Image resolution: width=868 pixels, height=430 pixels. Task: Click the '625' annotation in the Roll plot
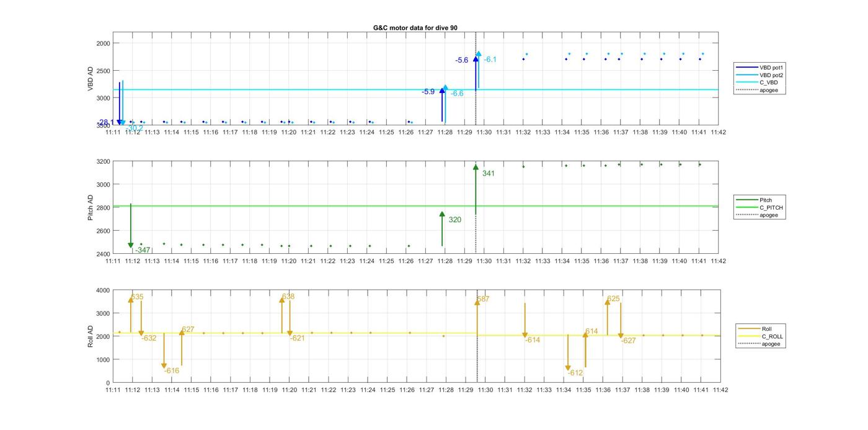(x=614, y=298)
